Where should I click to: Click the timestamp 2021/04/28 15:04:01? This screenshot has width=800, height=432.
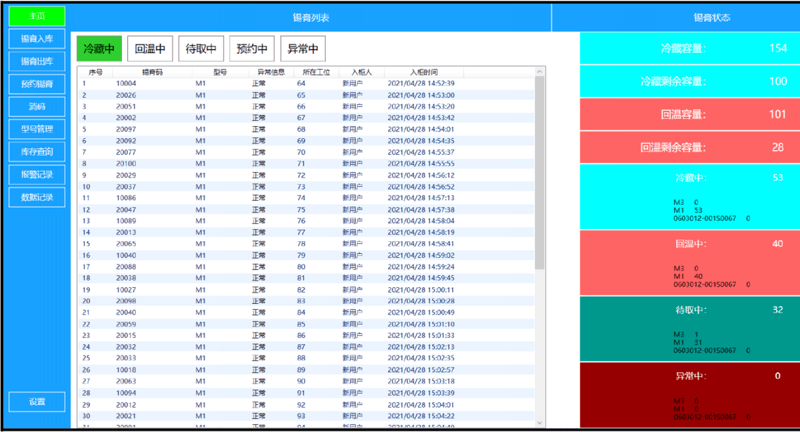(x=421, y=404)
